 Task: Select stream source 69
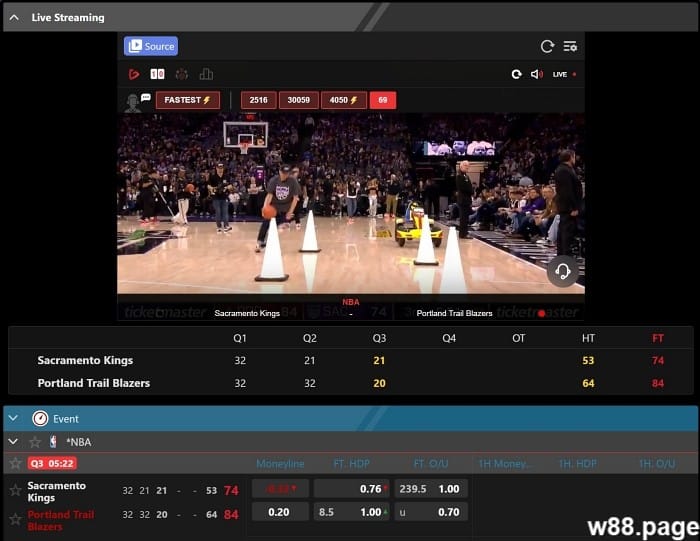tap(383, 100)
